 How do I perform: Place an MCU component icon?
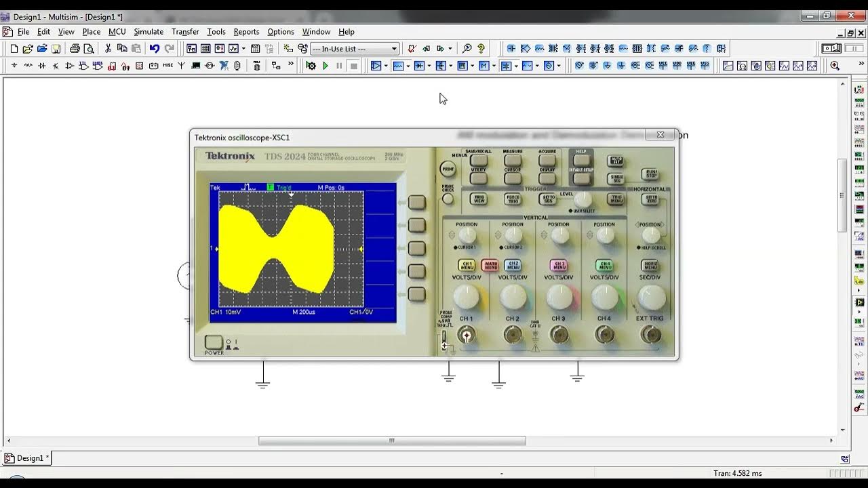pos(256,66)
